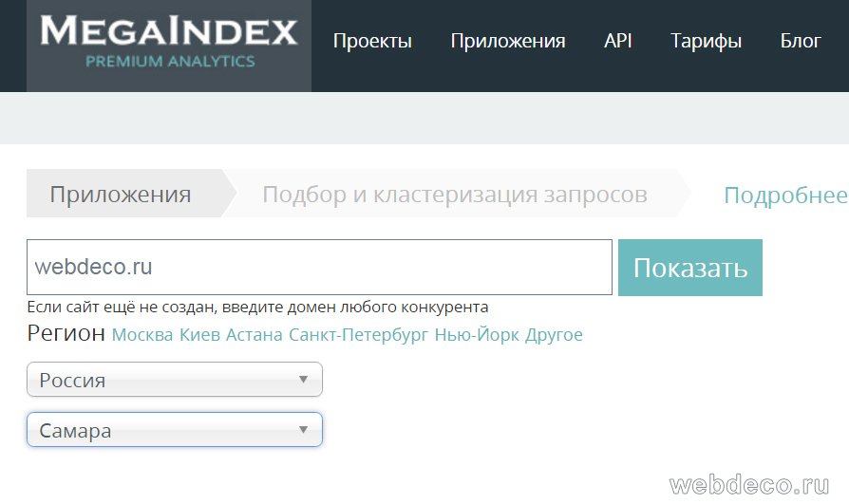Focus the domain input with webdeco.ru
Viewport: 849px width, 504px height.
[319, 268]
